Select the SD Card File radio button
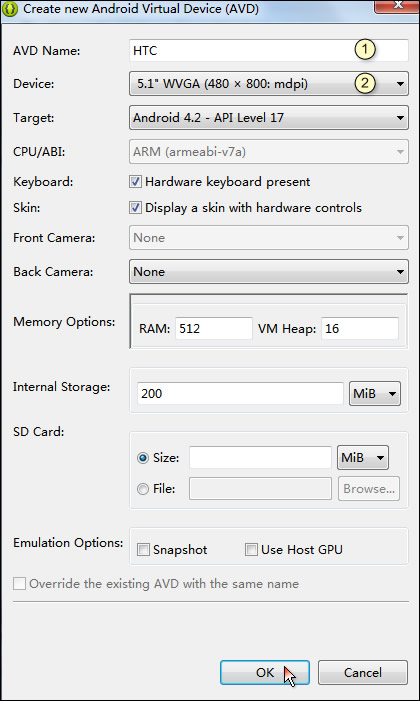The width and height of the screenshot is (420, 701). 143,489
